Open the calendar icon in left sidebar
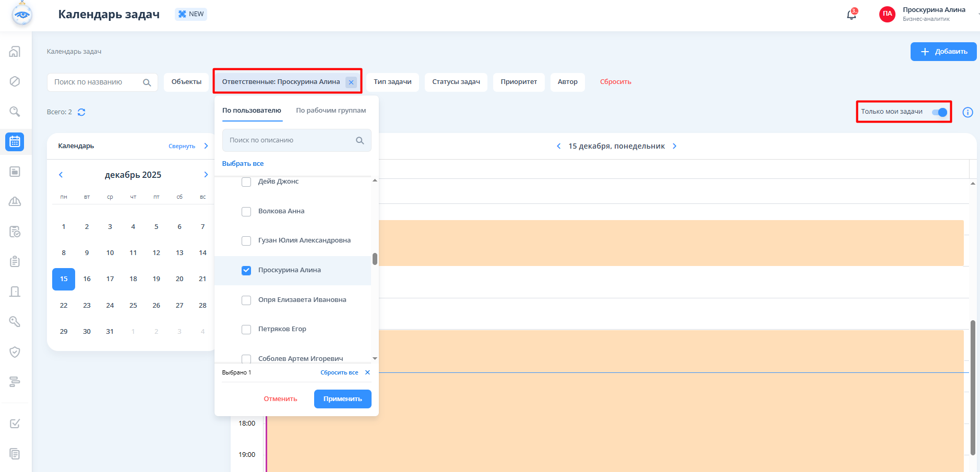980x472 pixels. (15, 141)
